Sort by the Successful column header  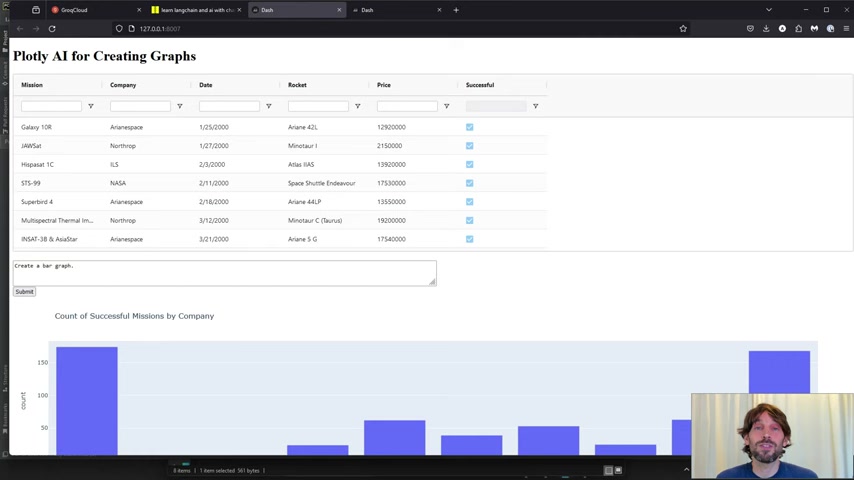tap(480, 85)
